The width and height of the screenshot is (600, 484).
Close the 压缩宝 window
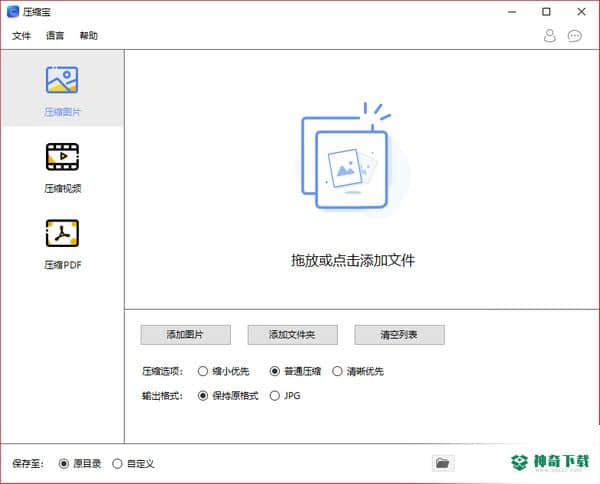pos(581,12)
